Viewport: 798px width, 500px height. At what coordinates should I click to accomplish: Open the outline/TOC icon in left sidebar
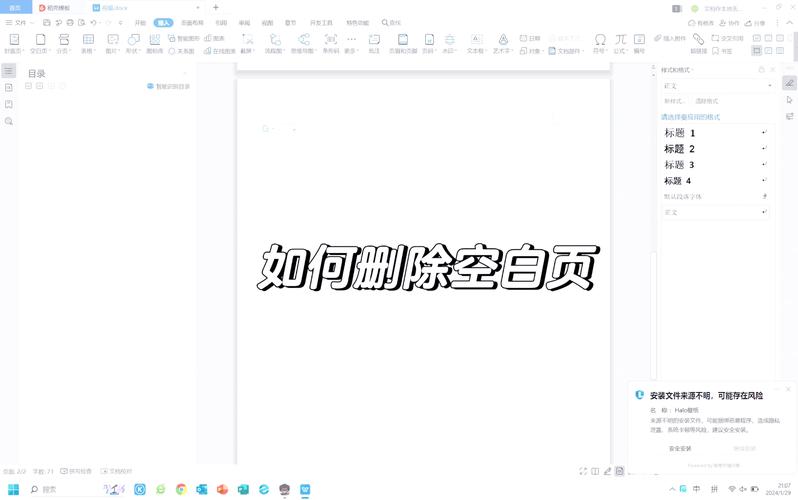pyautogui.click(x=9, y=71)
